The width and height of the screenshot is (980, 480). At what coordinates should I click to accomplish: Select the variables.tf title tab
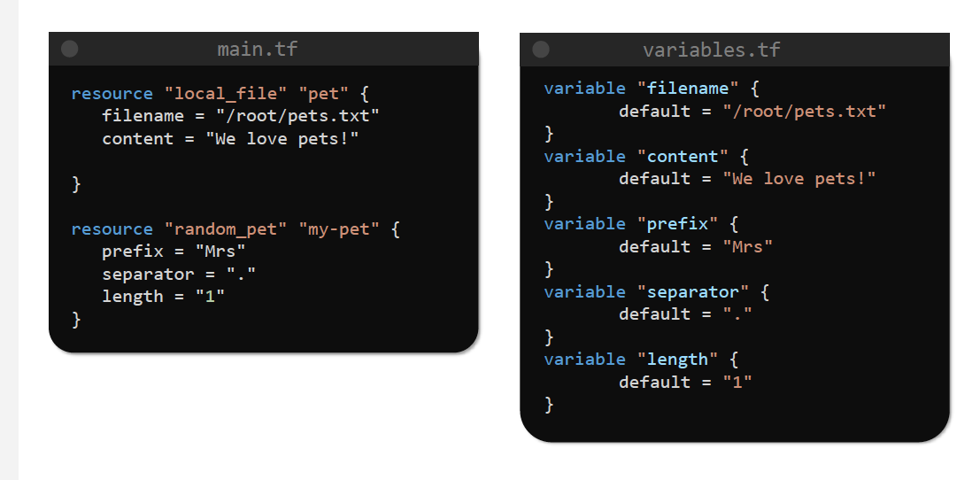tap(712, 50)
